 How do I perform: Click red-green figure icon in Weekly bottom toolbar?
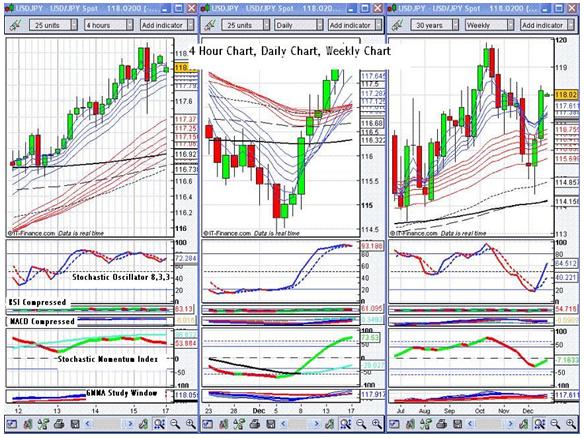point(410,424)
